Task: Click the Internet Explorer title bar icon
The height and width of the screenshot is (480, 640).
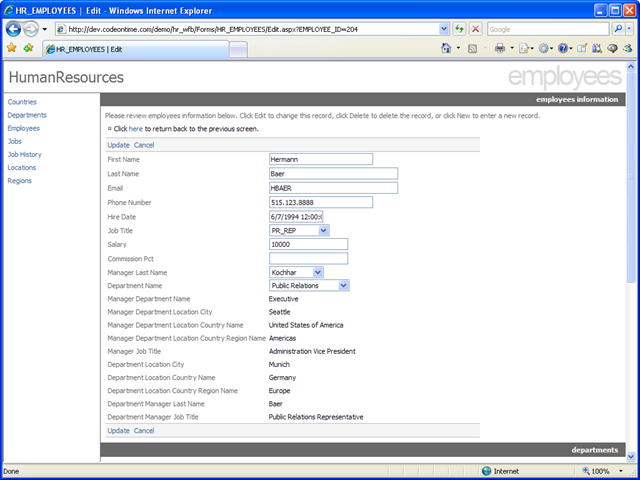Action: [x=9, y=10]
